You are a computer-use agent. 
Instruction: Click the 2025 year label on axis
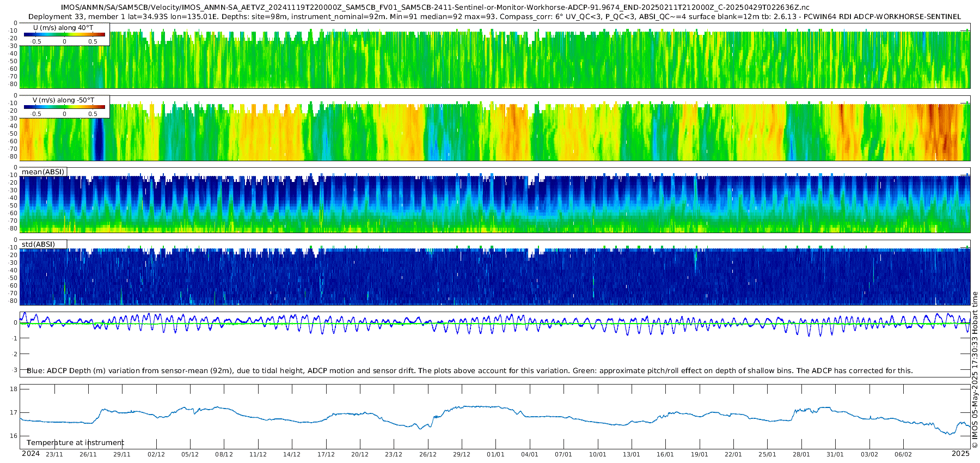tap(960, 454)
